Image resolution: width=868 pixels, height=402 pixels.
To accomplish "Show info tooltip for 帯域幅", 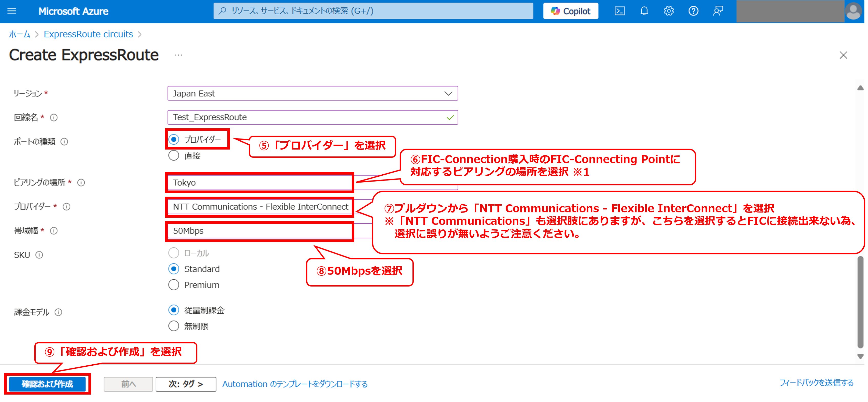I will pos(54,231).
